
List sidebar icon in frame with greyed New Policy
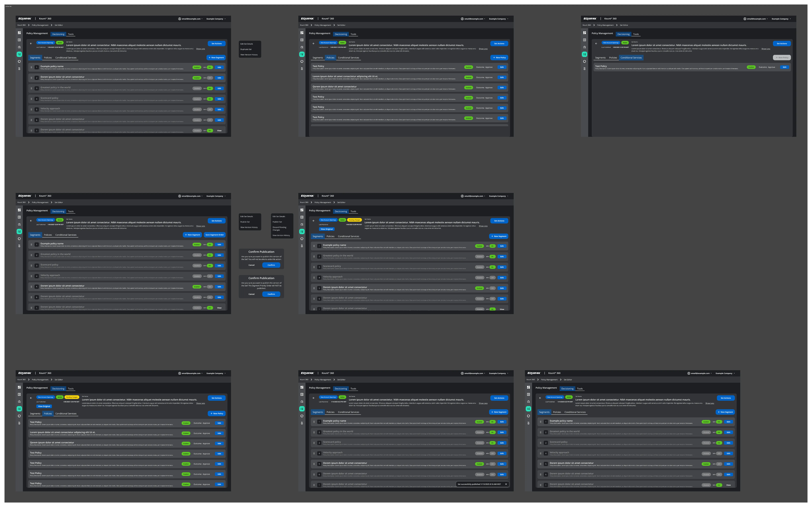pos(584,40)
